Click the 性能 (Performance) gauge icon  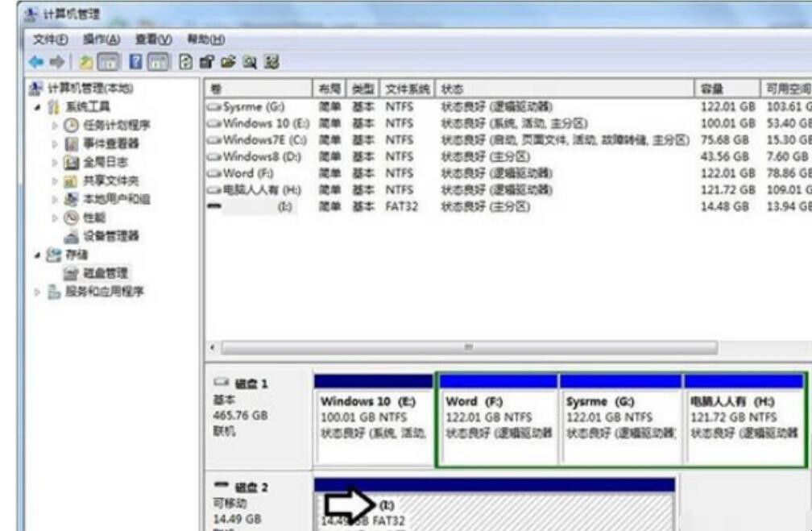pyautogui.click(x=70, y=218)
